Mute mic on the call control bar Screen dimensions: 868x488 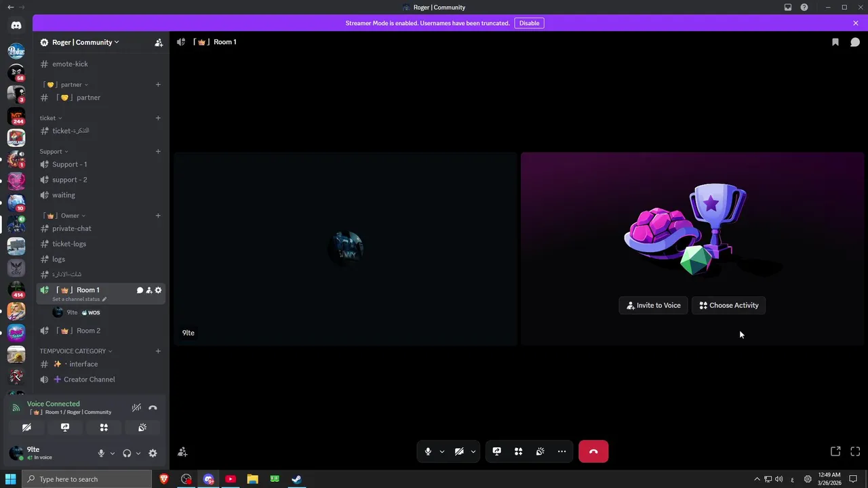point(428,451)
